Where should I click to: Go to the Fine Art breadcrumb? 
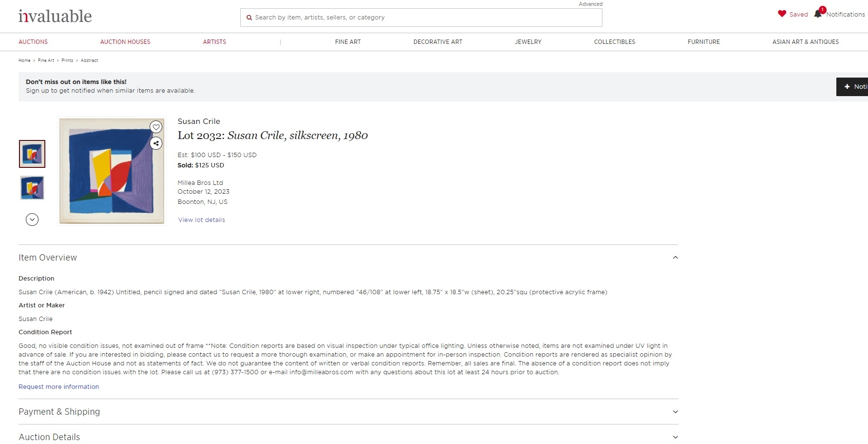46,61
